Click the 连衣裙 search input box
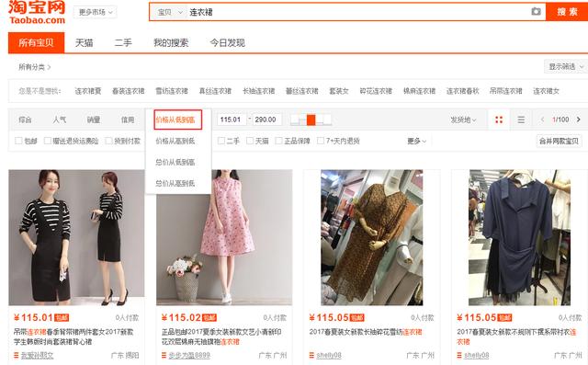Screen dimensions: 588x365 click(358, 12)
